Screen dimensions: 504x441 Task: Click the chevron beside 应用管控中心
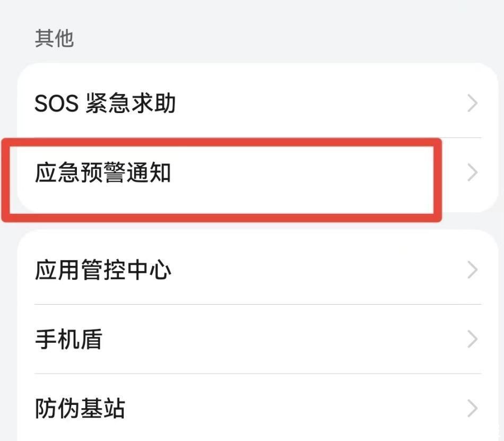471,270
